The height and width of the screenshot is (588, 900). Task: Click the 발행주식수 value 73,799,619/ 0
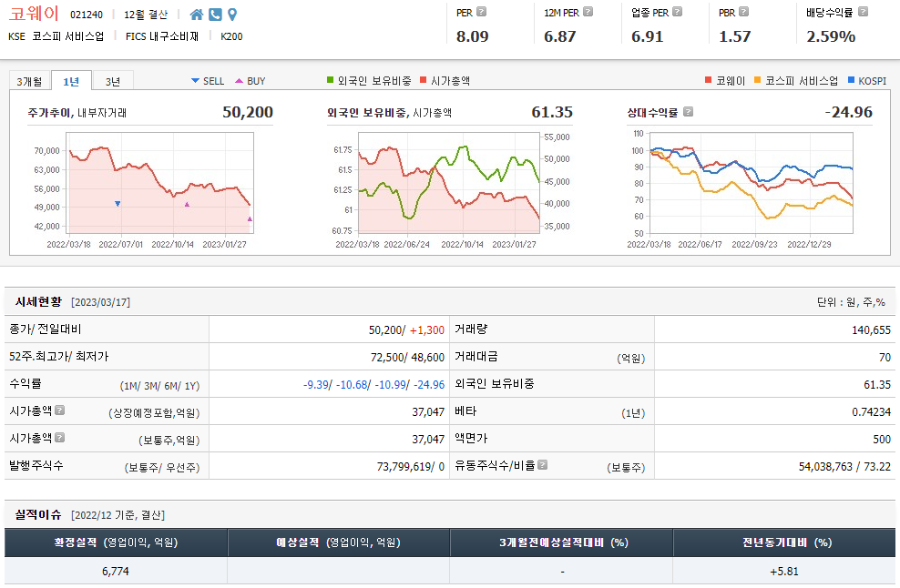tap(411, 466)
